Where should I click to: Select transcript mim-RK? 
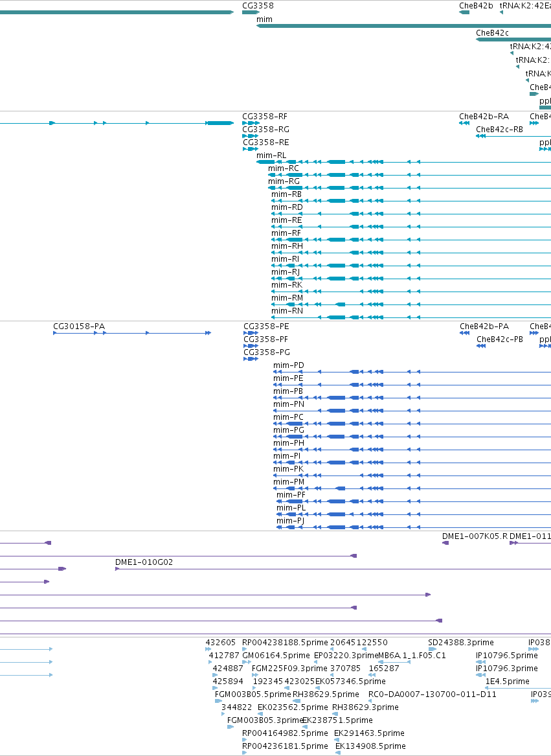coord(286,286)
